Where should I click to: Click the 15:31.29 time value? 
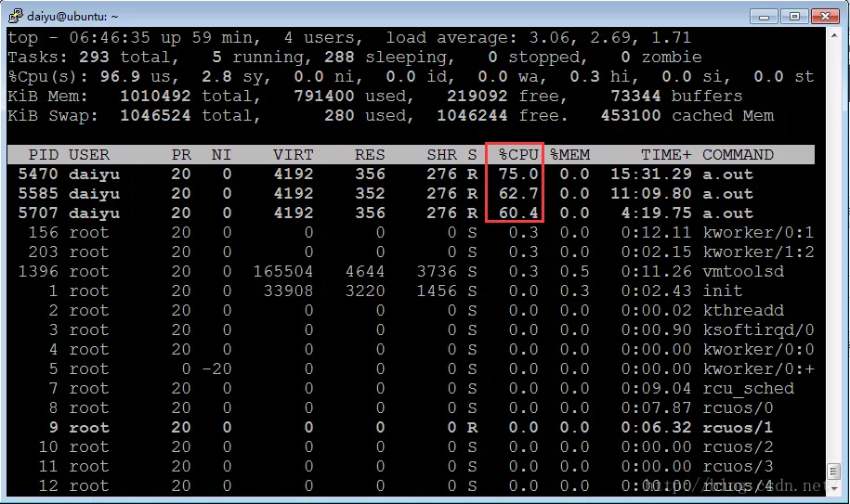651,174
